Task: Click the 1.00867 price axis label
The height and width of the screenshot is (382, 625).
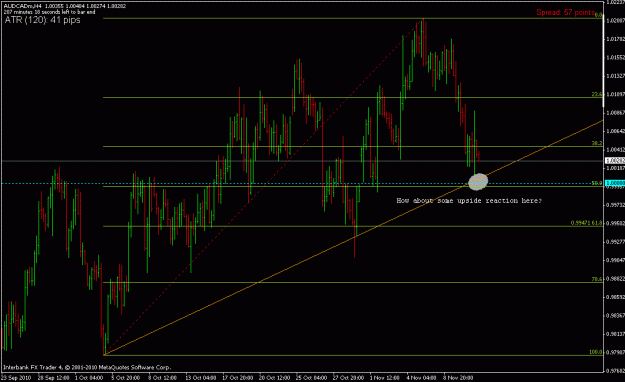Action: point(615,113)
